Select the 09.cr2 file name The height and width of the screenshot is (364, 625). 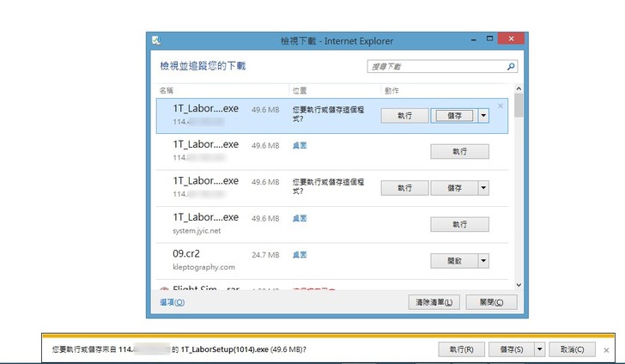[186, 253]
